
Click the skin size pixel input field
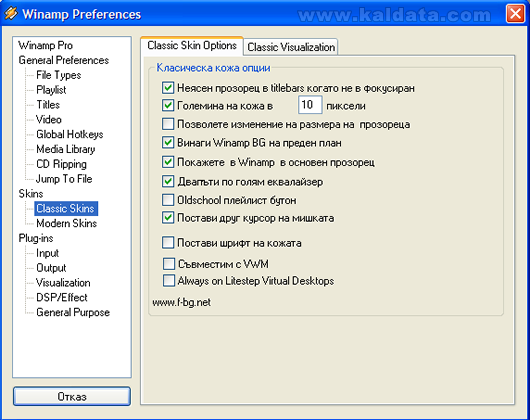[310, 105]
